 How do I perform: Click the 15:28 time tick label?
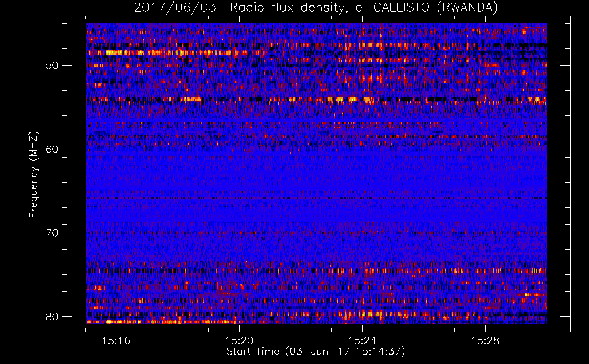click(x=485, y=341)
